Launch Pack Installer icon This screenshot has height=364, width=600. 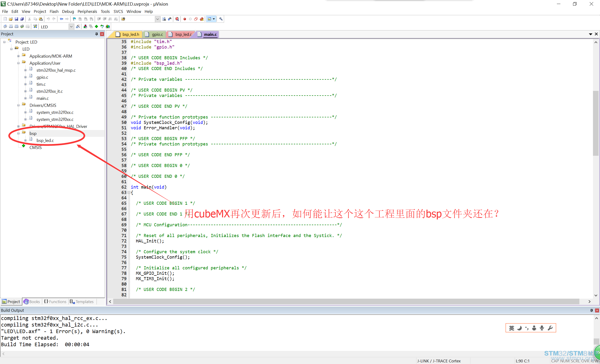108,26
